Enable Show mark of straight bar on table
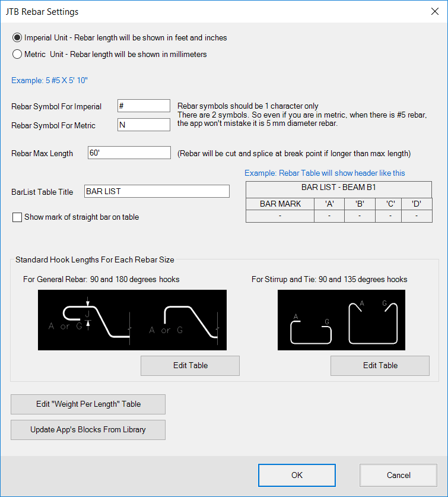 [x=17, y=217]
